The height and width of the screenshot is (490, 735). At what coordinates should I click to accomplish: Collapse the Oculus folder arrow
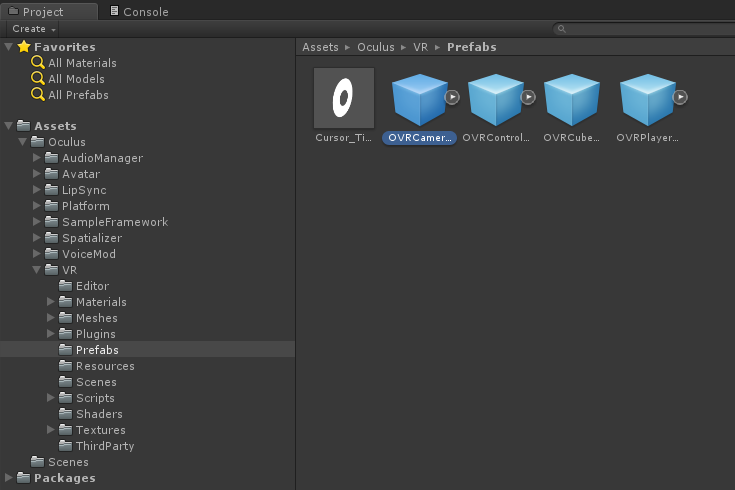pyautogui.click(x=22, y=142)
